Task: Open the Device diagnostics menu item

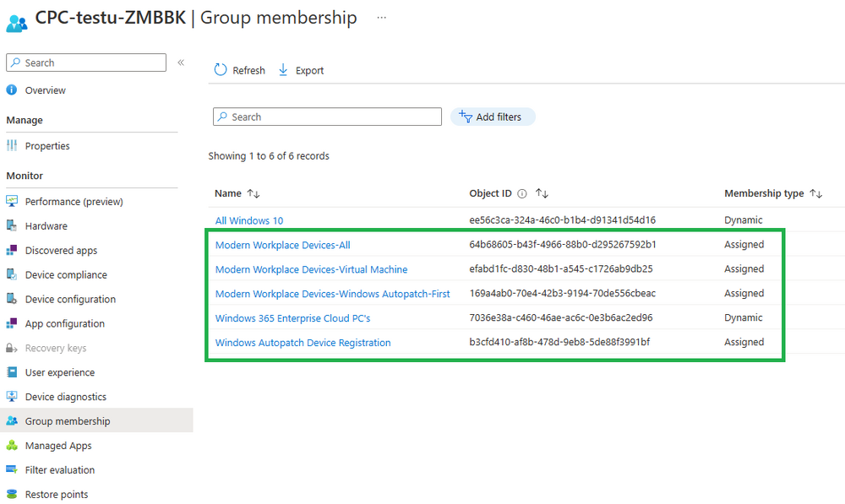Action: (66, 397)
